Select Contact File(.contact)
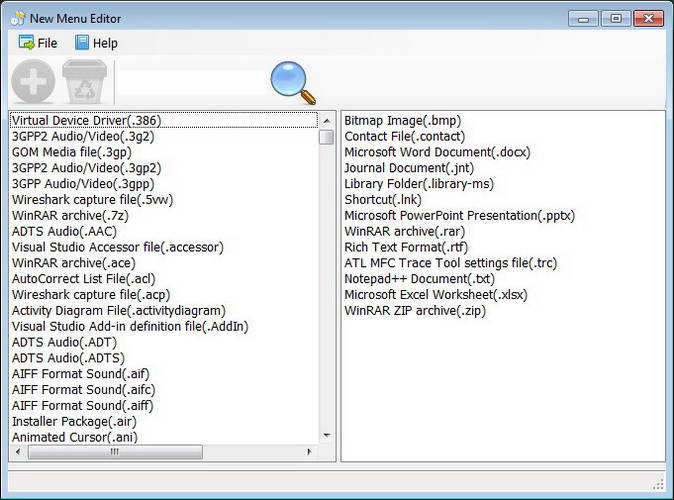Image resolution: width=674 pixels, height=500 pixels. coord(503,136)
